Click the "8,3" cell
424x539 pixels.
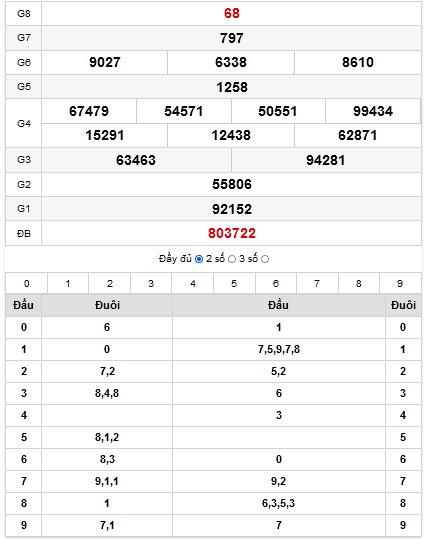point(107,459)
